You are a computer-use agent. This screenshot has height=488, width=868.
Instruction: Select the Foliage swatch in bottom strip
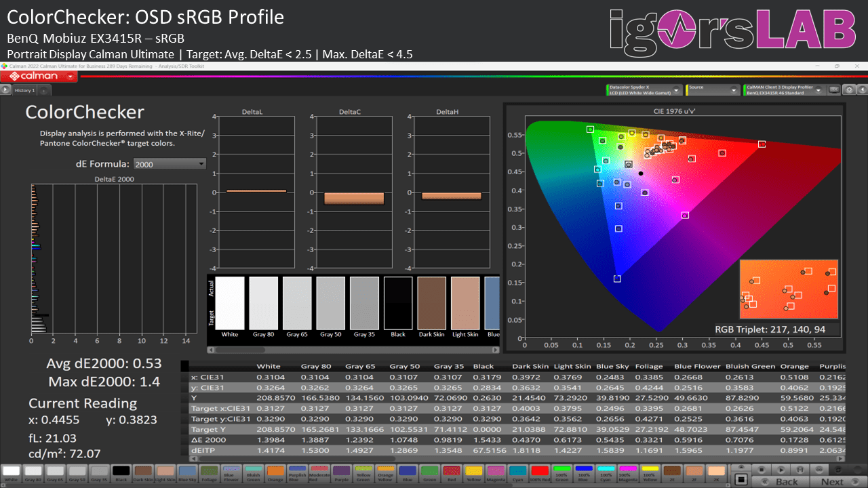click(209, 473)
